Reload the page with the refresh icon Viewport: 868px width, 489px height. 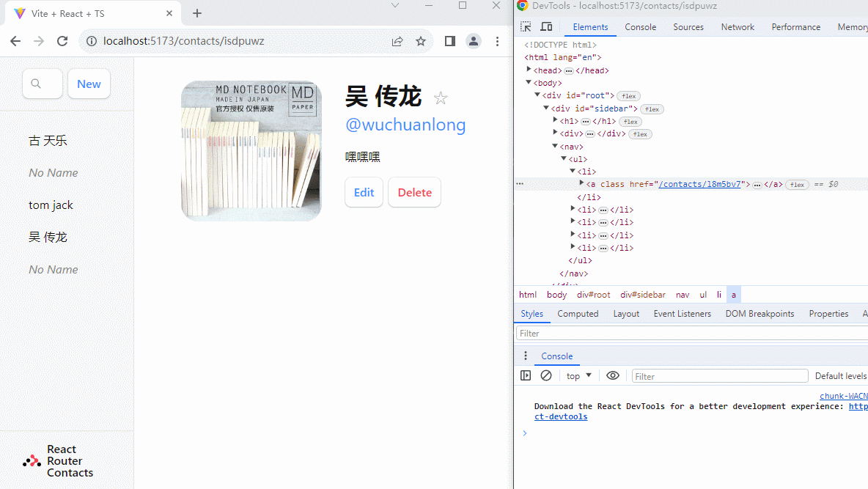click(x=62, y=41)
